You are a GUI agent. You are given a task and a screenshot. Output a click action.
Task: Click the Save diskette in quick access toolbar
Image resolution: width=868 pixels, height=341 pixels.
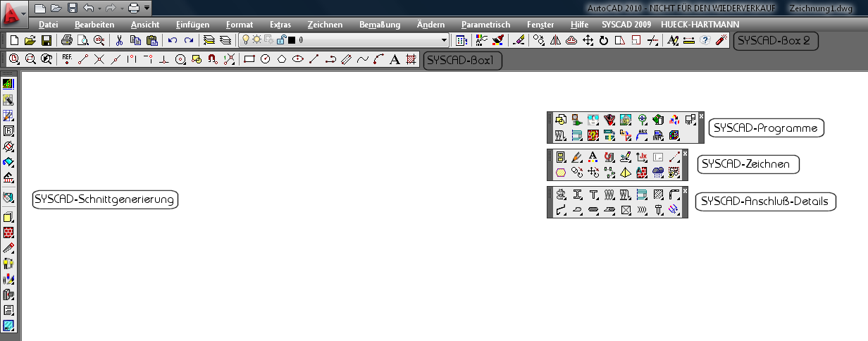pyautogui.click(x=72, y=8)
